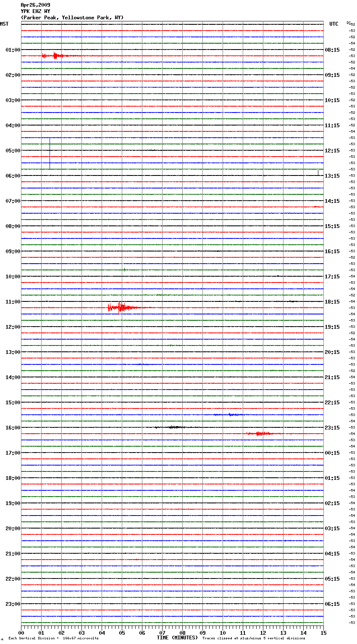Click the "UTC" timezone label

334,24
